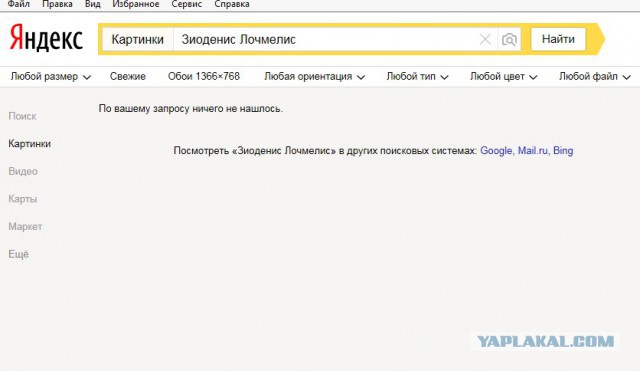This screenshot has height=371, width=640.
Task: Clear the search query with the X icon
Action: click(x=485, y=40)
